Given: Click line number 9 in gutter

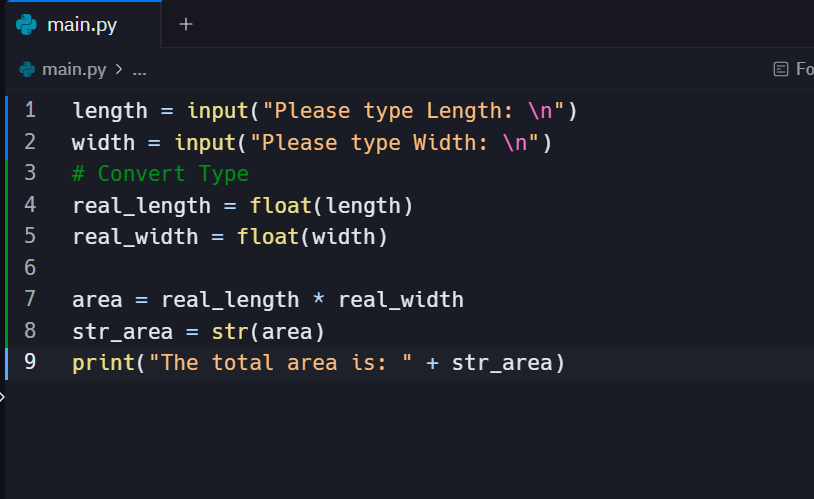Looking at the screenshot, I should pos(30,362).
